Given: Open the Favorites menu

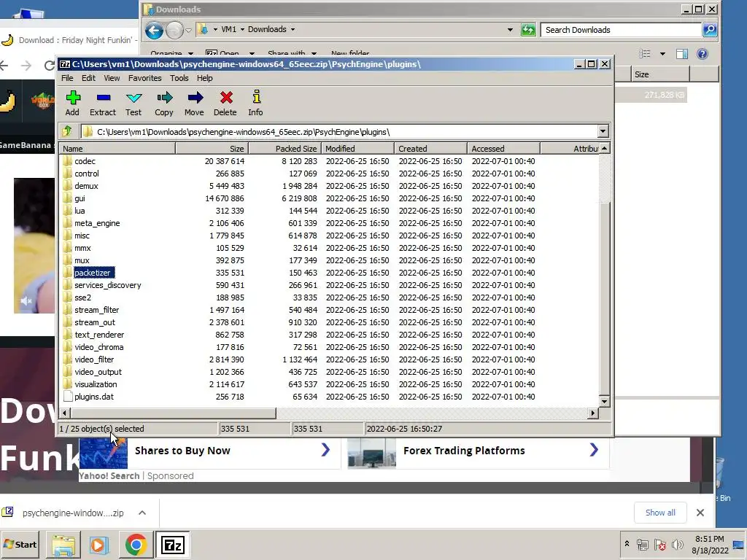Looking at the screenshot, I should [145, 78].
